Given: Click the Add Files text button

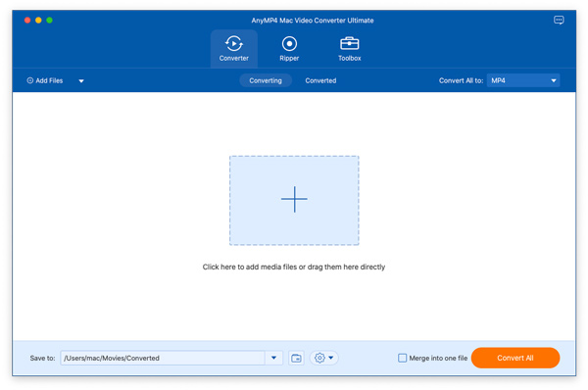Looking at the screenshot, I should click(49, 80).
